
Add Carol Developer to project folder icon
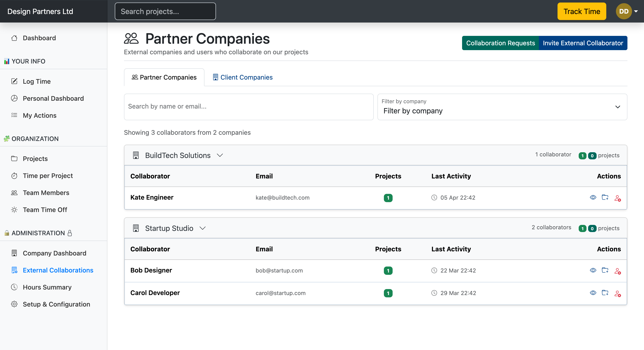(x=605, y=293)
